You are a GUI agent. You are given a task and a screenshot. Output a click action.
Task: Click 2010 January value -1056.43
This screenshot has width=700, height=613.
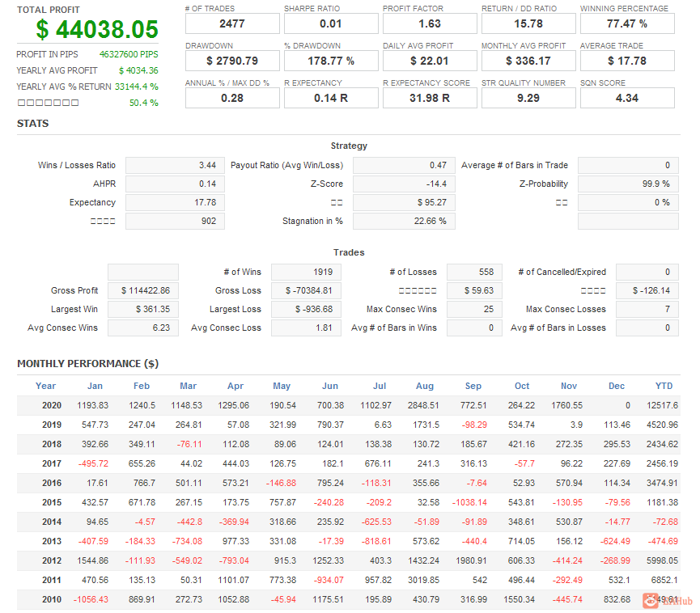(x=91, y=599)
